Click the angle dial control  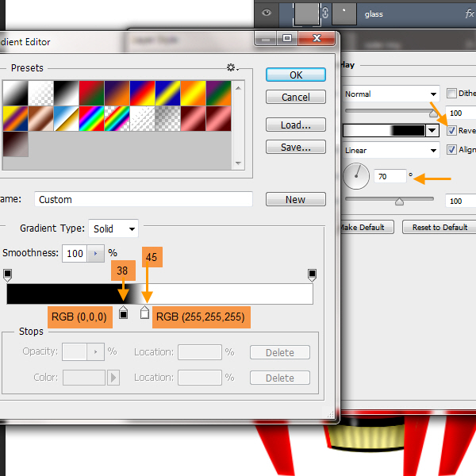tap(358, 177)
